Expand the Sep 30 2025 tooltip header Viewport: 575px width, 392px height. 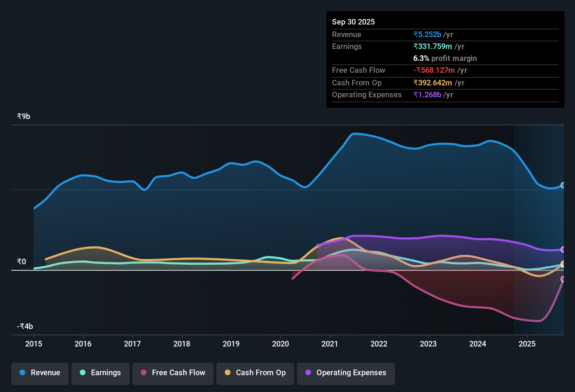353,22
